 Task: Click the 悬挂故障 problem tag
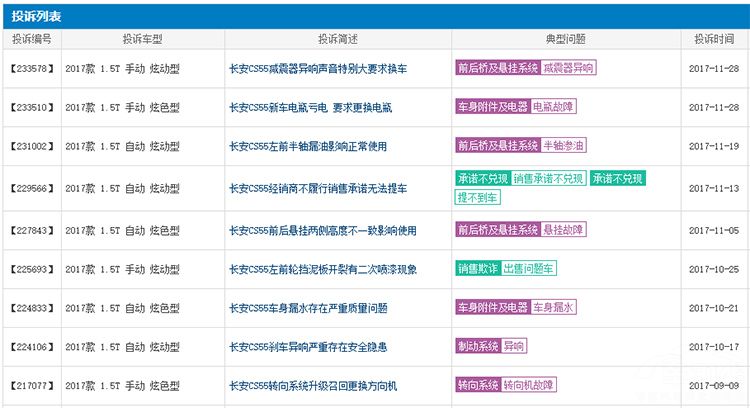561,230
